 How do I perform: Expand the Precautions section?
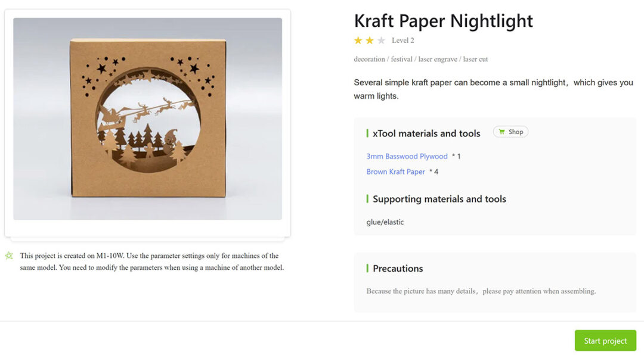click(398, 268)
